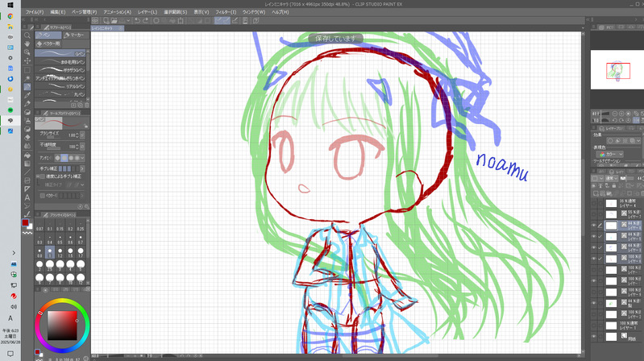This screenshot has width=644, height=361.
Task: Open 不透明度 dynamics settings button
Action: click(x=82, y=146)
